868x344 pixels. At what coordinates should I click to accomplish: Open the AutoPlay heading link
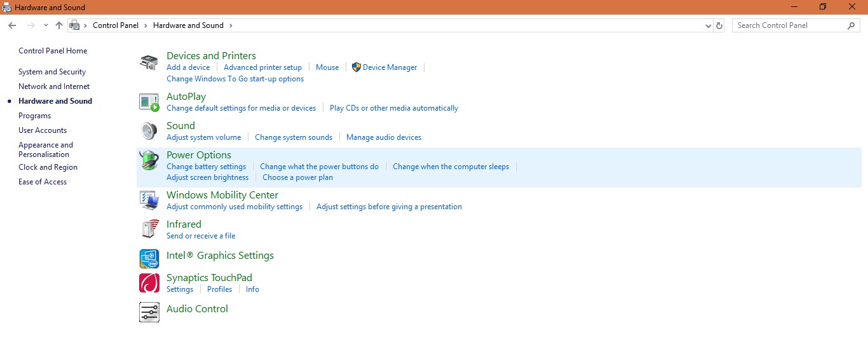[186, 97]
